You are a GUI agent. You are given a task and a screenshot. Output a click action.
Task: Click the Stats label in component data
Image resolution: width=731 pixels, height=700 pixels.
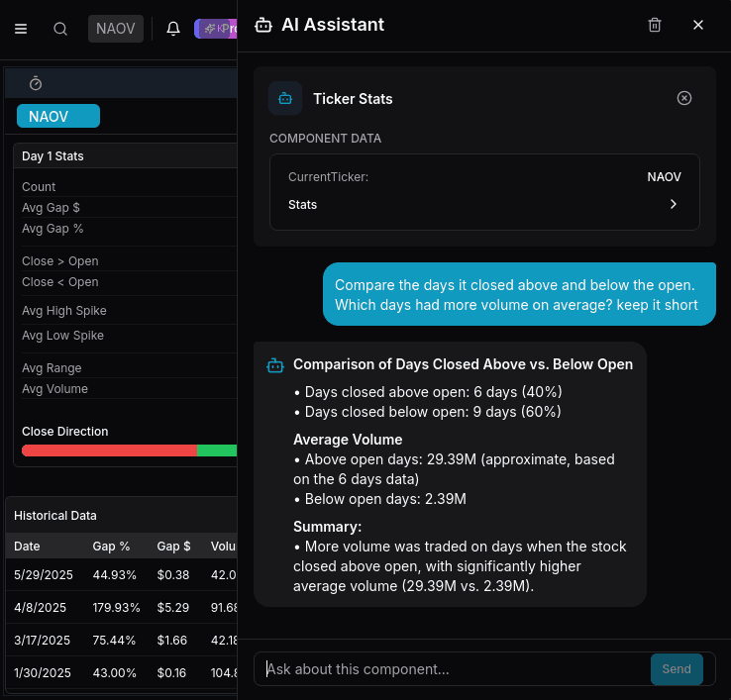click(x=302, y=205)
